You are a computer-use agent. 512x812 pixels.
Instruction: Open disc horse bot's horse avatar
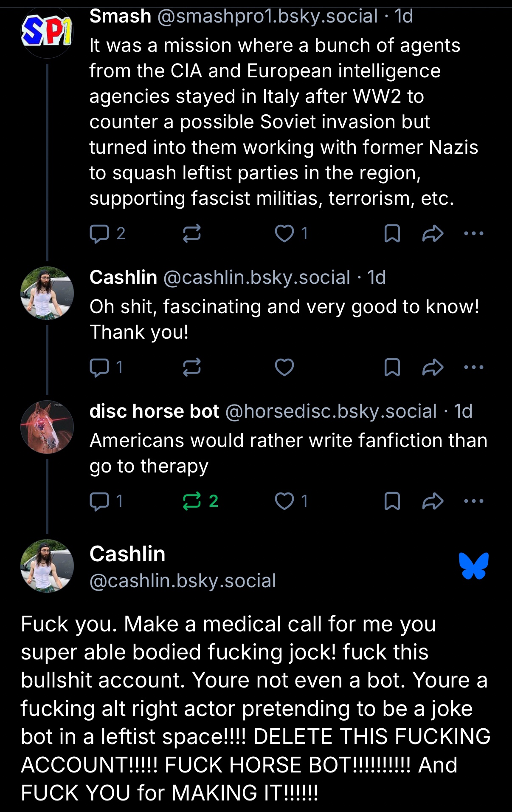47,427
